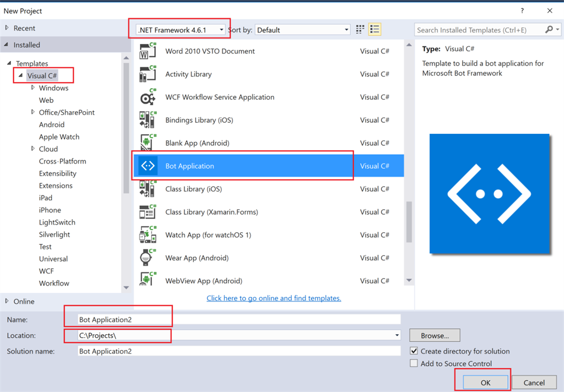The width and height of the screenshot is (564, 392).
Task: Click the template list scroll down arrow
Action: point(409,280)
